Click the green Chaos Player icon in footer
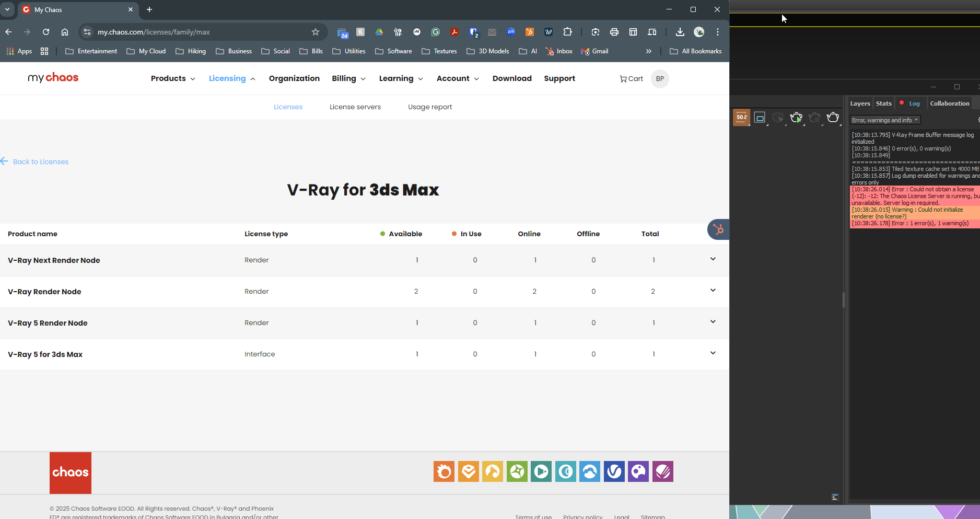The image size is (980, 519). [541, 471]
